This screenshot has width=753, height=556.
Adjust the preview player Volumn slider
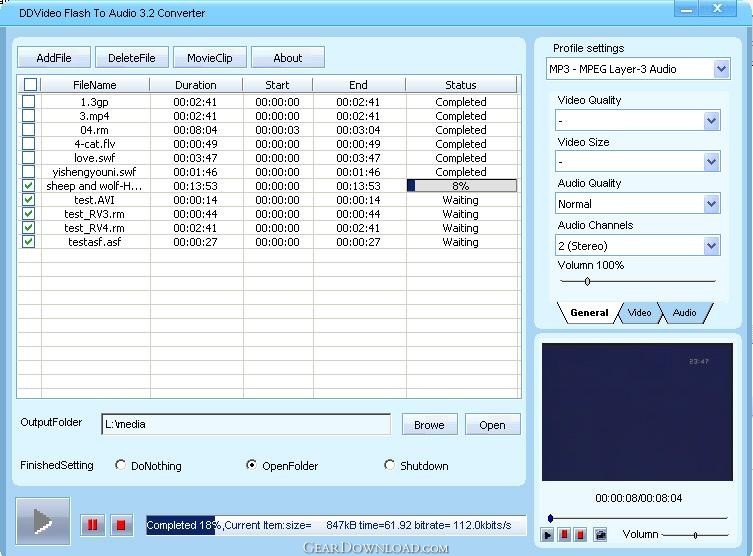click(695, 534)
